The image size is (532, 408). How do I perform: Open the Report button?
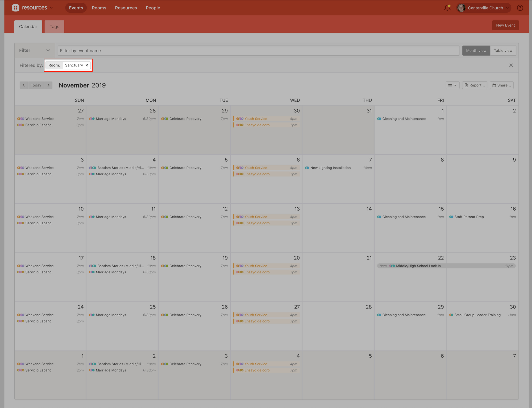coord(475,85)
